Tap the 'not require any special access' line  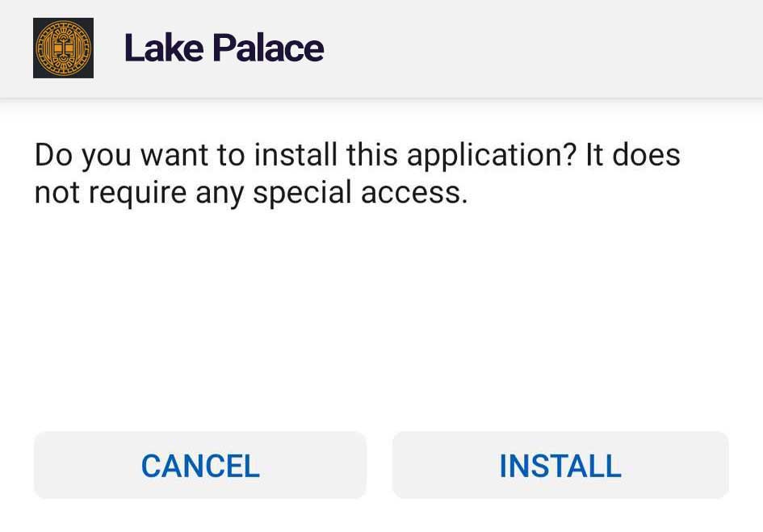point(251,193)
